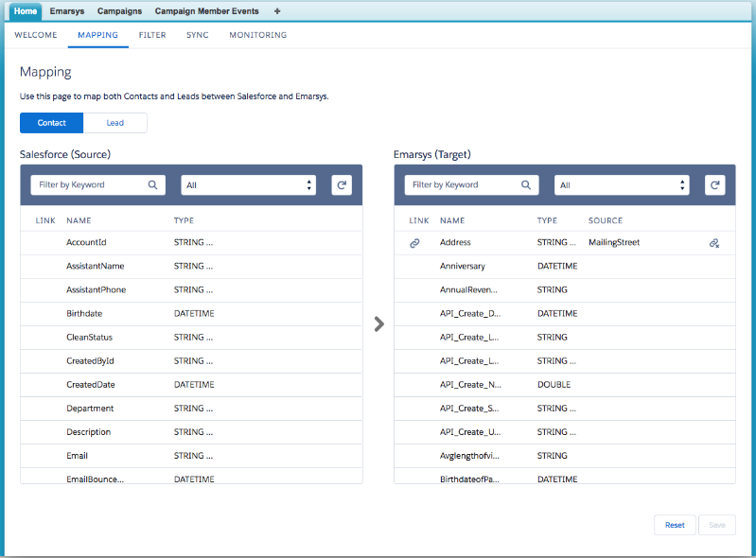Viewport: 756px width, 558px height.
Task: Click the SOURCE header in Emarsys table
Action: pos(606,220)
